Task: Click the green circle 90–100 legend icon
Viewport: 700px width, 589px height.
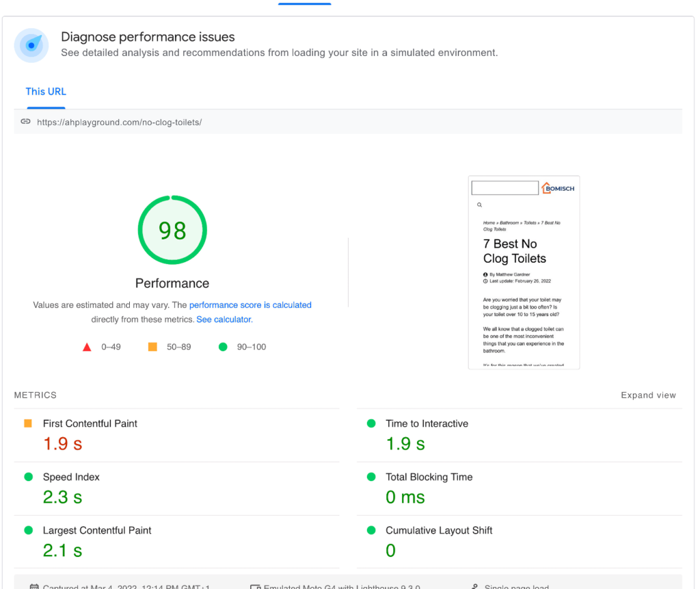Action: point(222,347)
